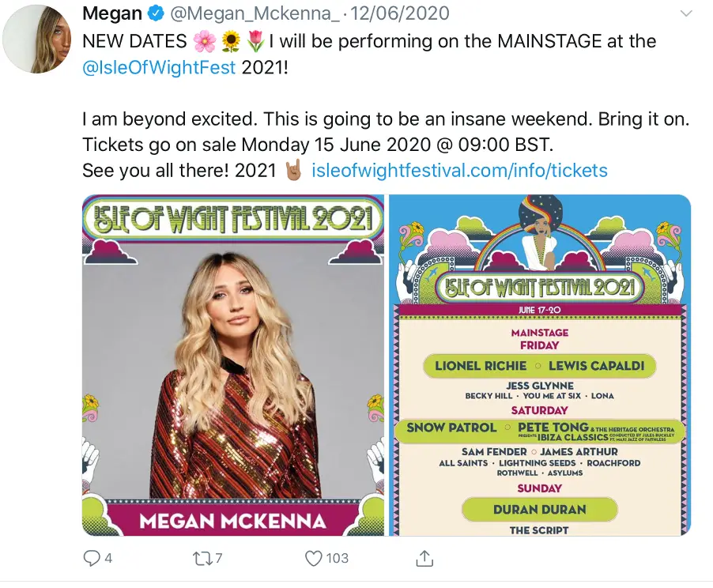Screen dimensions: 713x588
Task: Open isleofwightfestival.com tickets link
Action: click(x=460, y=170)
